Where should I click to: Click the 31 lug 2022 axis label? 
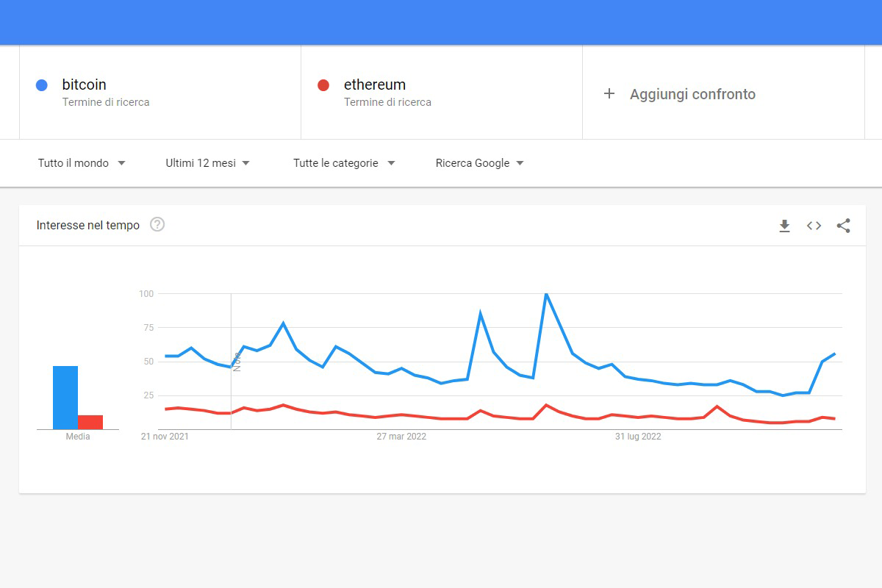click(639, 436)
